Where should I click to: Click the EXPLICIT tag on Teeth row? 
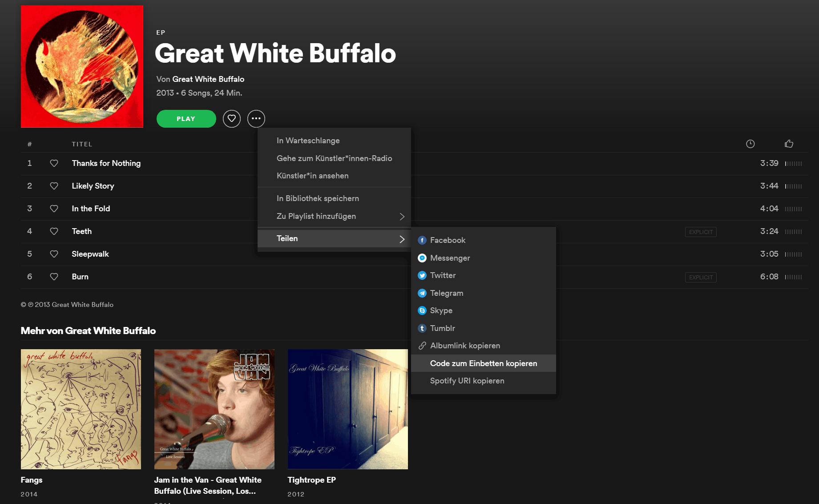[x=701, y=232]
